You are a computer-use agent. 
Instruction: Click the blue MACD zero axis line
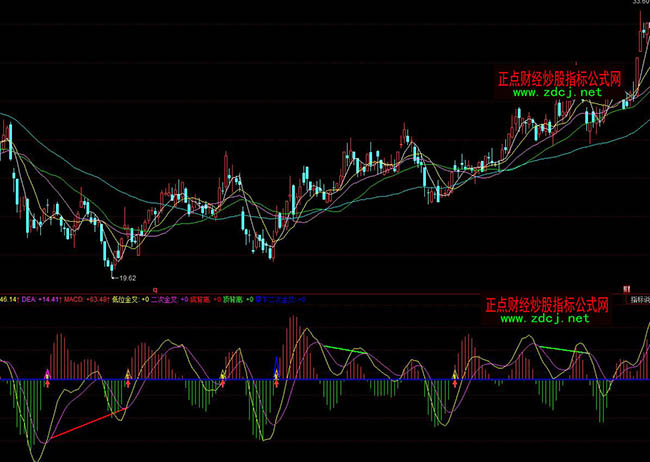point(400,380)
